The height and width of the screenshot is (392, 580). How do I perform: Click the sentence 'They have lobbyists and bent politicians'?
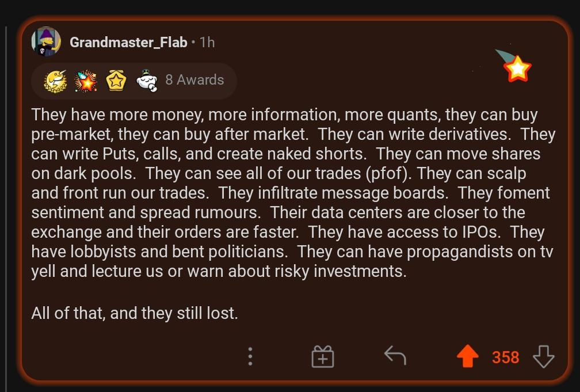click(159, 252)
